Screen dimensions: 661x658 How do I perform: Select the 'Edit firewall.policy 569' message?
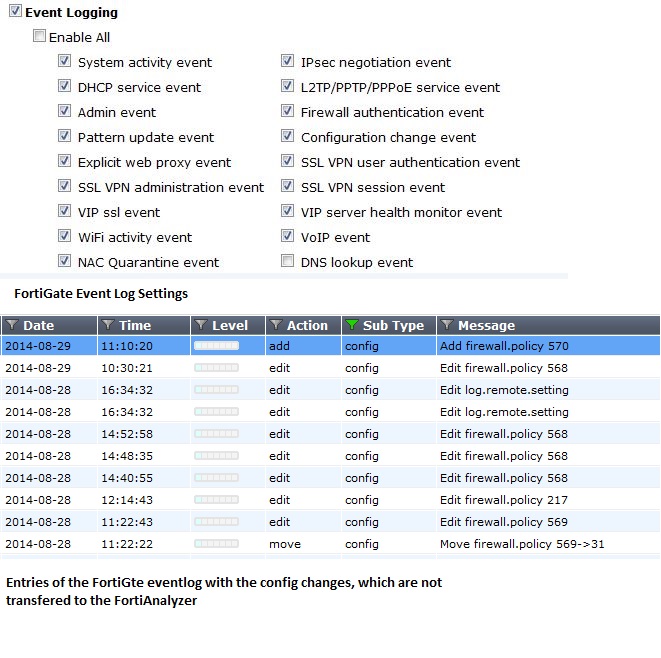504,522
